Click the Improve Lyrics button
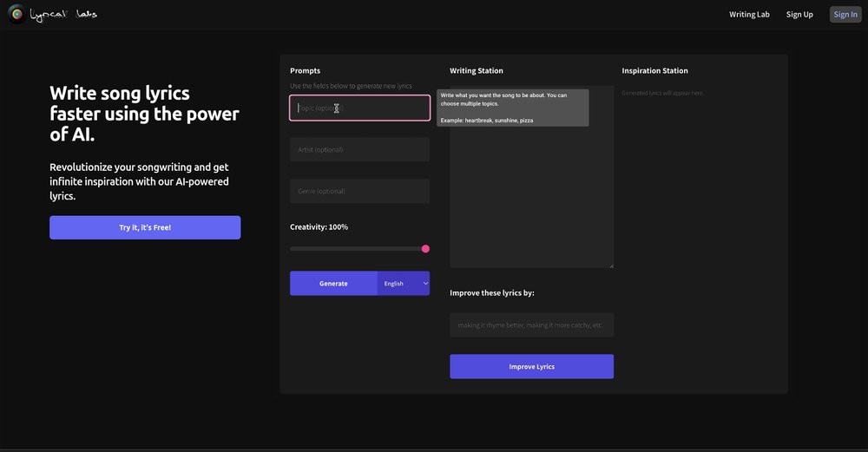The height and width of the screenshot is (452, 868). coord(531,366)
